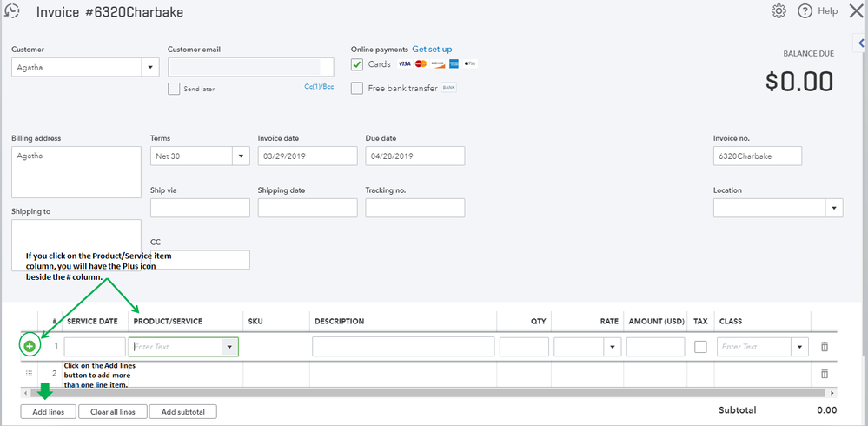Screen dimensions: 868x426
Task: Click the horizontal scrollbar under the line items
Action: pos(429,393)
